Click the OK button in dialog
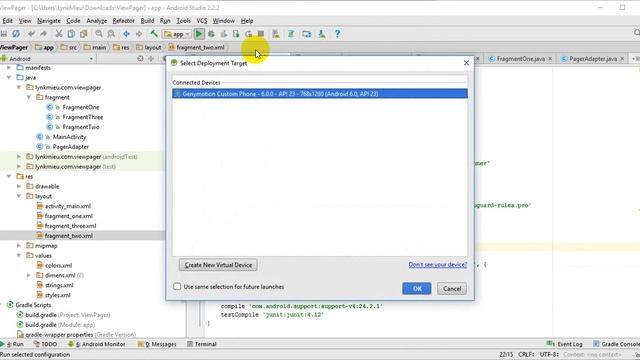 click(417, 289)
